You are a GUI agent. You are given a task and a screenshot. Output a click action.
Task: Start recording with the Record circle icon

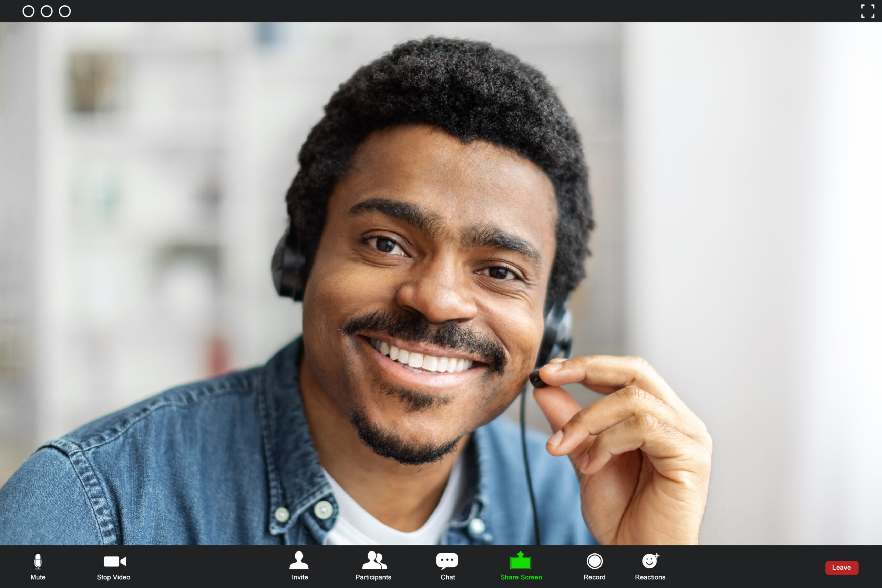(594, 561)
